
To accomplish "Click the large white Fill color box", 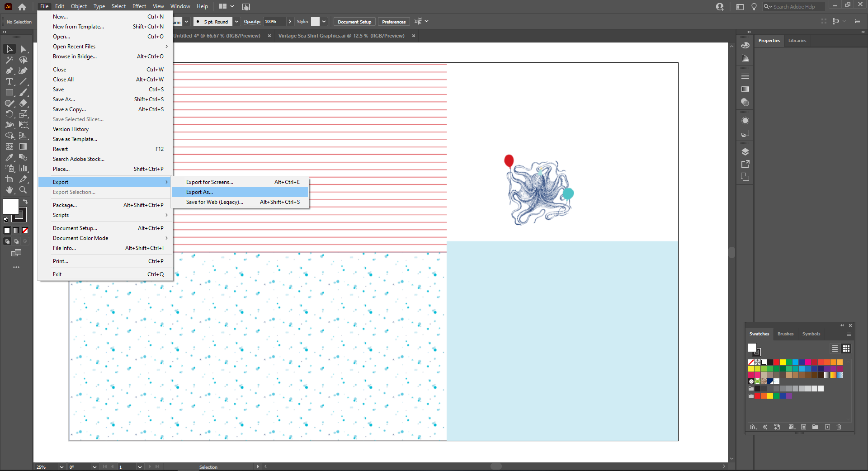I will coord(11,207).
